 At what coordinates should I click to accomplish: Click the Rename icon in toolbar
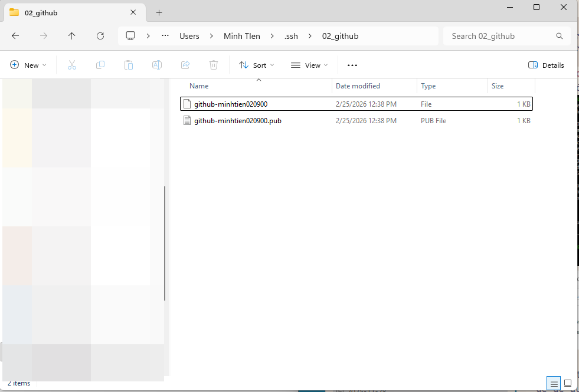(157, 65)
